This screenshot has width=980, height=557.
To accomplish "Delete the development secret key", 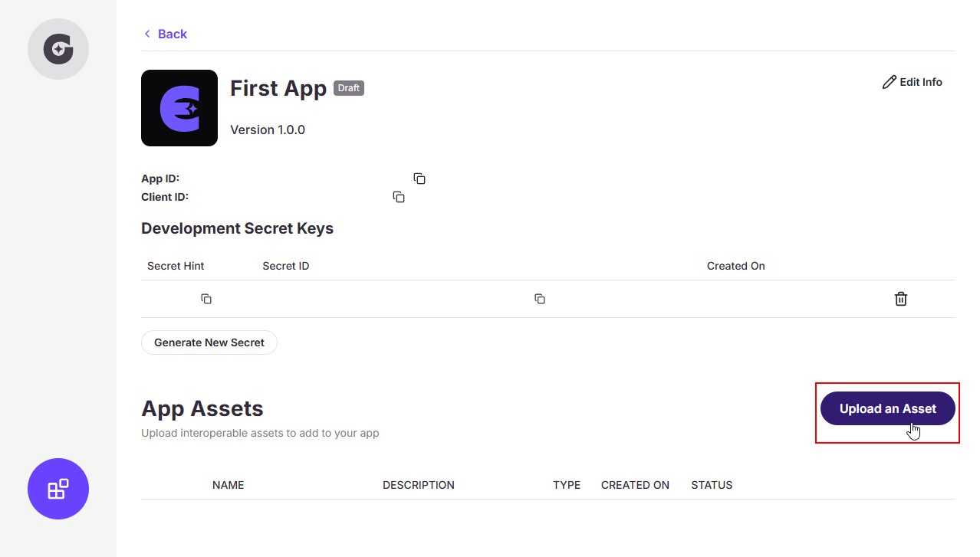I will tap(900, 299).
